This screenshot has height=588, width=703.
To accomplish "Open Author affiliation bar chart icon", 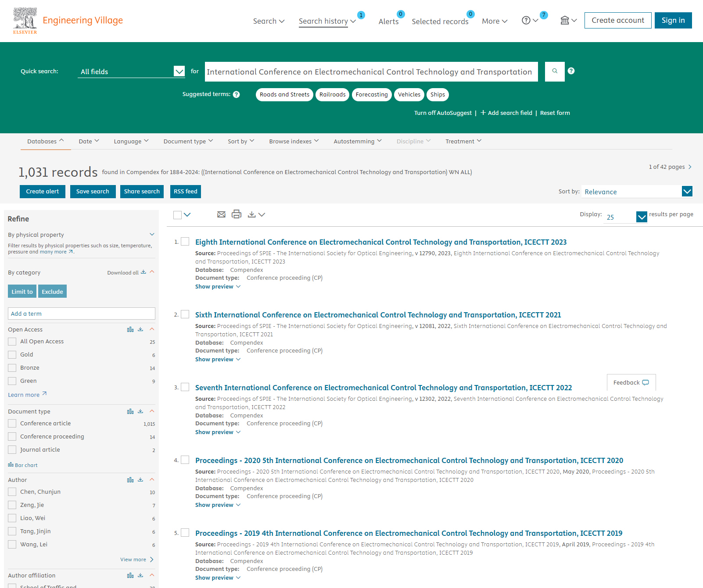I will (x=130, y=575).
